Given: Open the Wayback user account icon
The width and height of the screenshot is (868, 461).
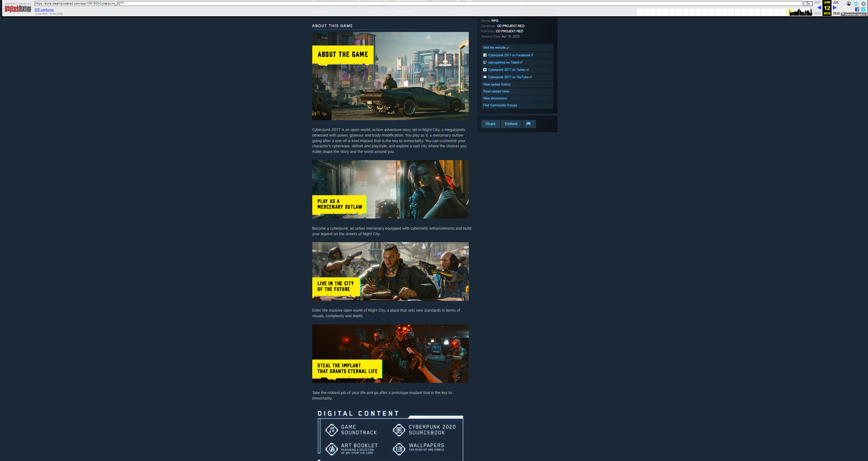Looking at the screenshot, I should pos(849,3).
